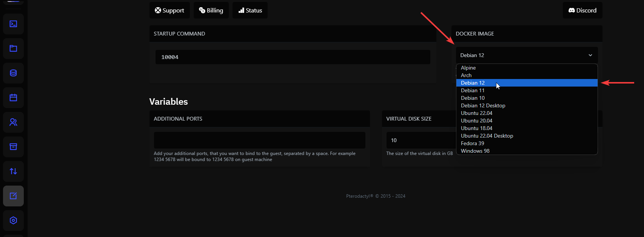The width and height of the screenshot is (644, 237).
Task: Select Alpine from the image list
Action: 527,68
